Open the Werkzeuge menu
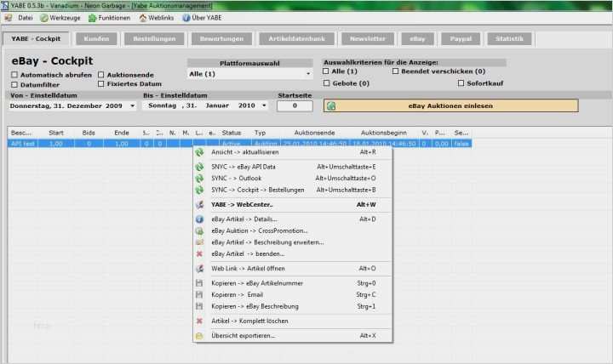Screen dimensions: 613x364 (65, 18)
